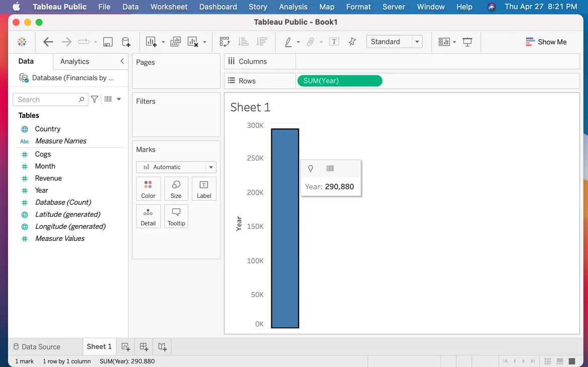This screenshot has height=367, width=588.
Task: Open the Analysis menu
Action: [x=293, y=7]
